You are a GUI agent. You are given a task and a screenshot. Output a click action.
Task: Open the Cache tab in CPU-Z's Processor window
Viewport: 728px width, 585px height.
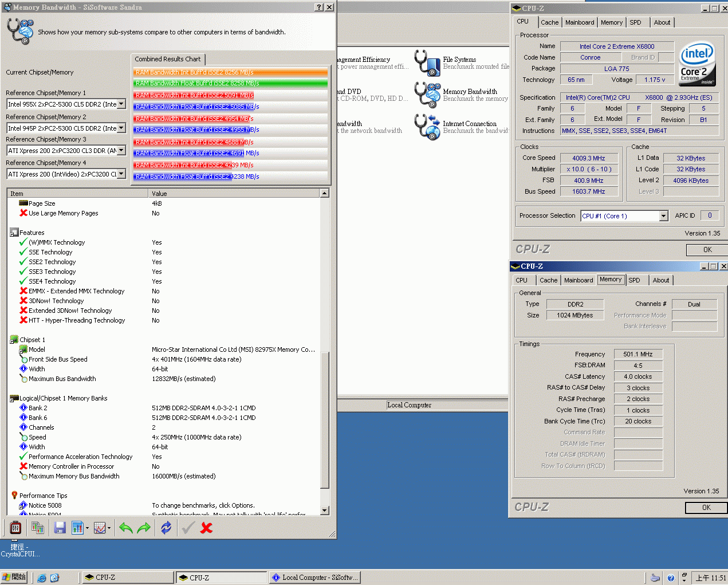pos(550,22)
